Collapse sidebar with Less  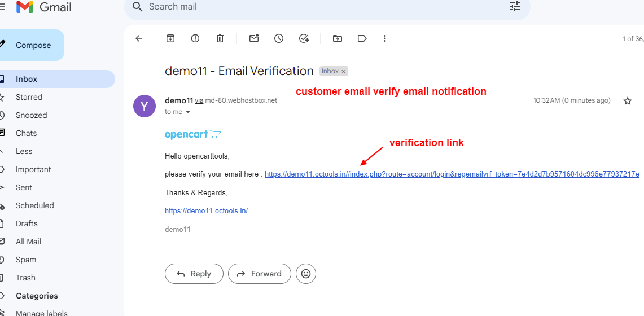[x=24, y=151]
